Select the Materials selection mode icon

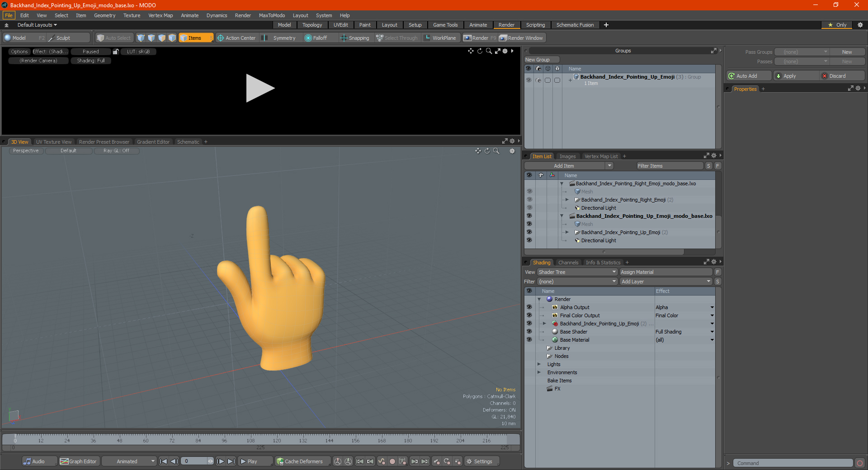click(172, 38)
